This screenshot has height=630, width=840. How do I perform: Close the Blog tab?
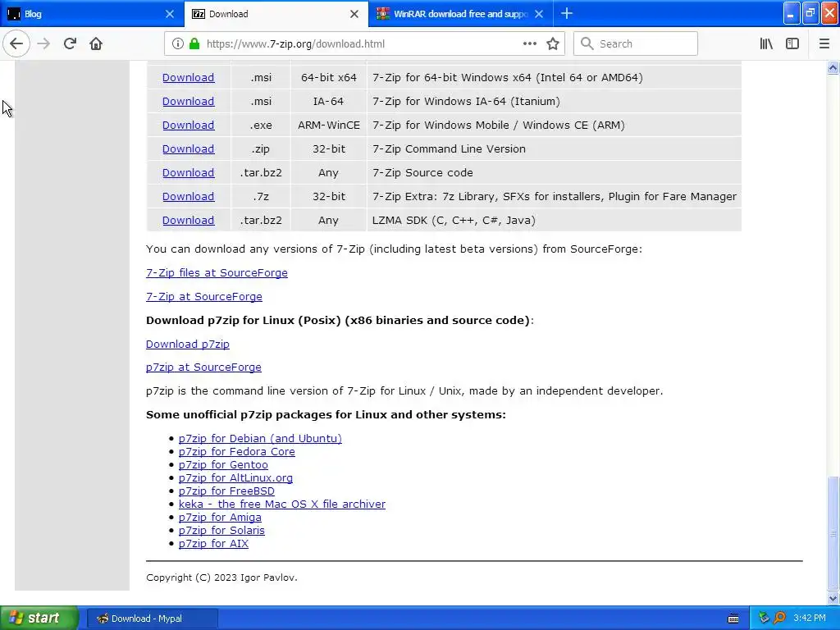[169, 14]
